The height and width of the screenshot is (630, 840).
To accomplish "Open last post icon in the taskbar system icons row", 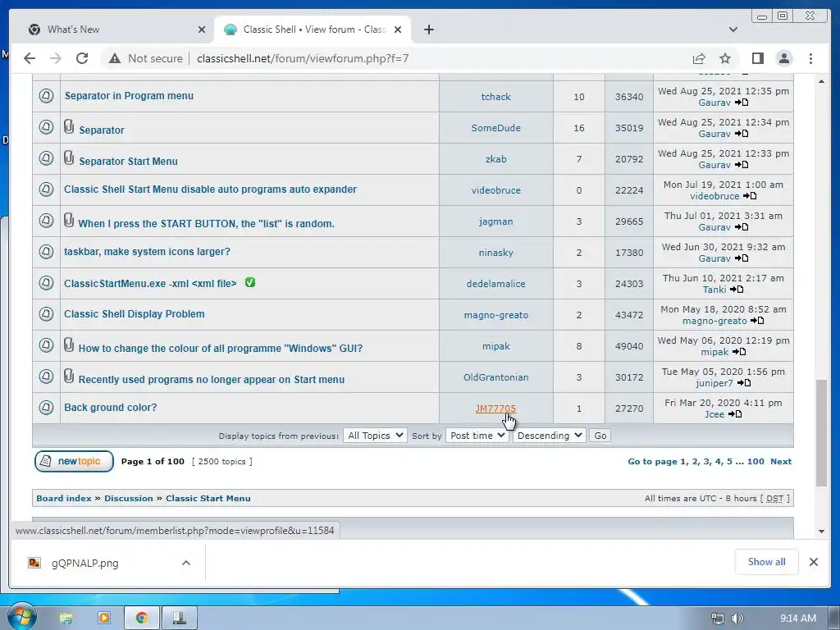I will [742, 258].
